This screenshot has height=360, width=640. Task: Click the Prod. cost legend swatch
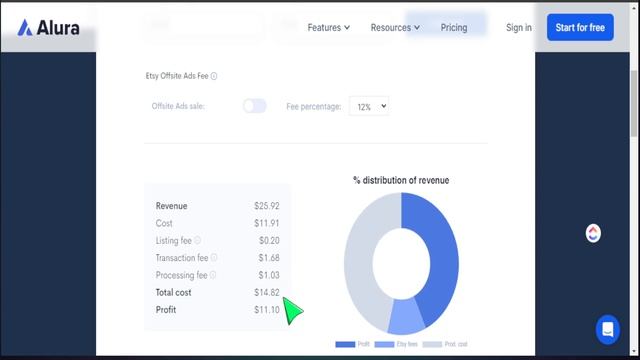pos(432,344)
